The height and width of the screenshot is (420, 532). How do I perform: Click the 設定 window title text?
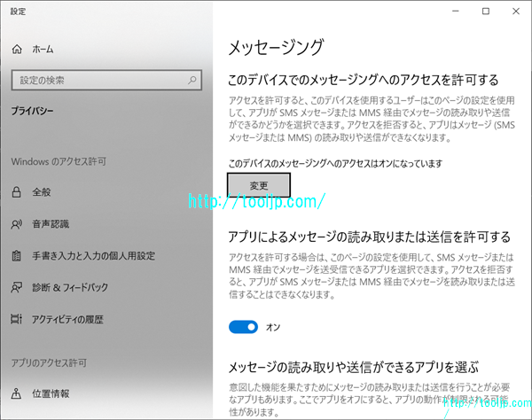pos(18,12)
